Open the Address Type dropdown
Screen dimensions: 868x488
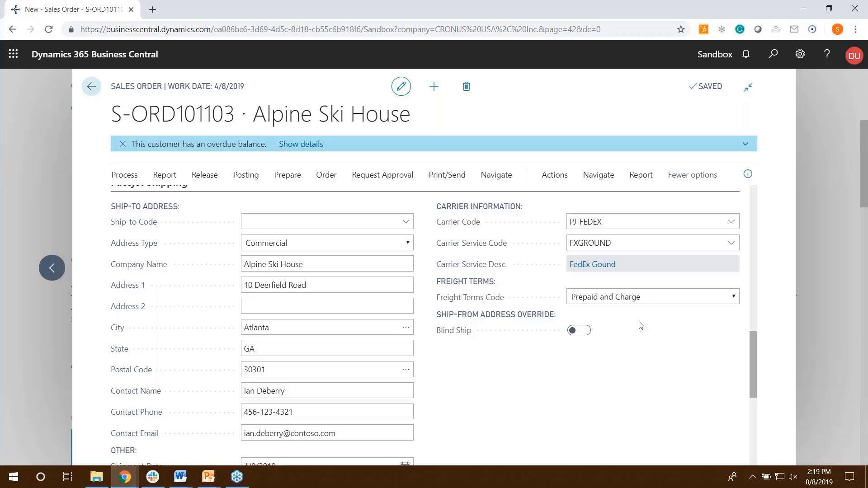point(407,243)
